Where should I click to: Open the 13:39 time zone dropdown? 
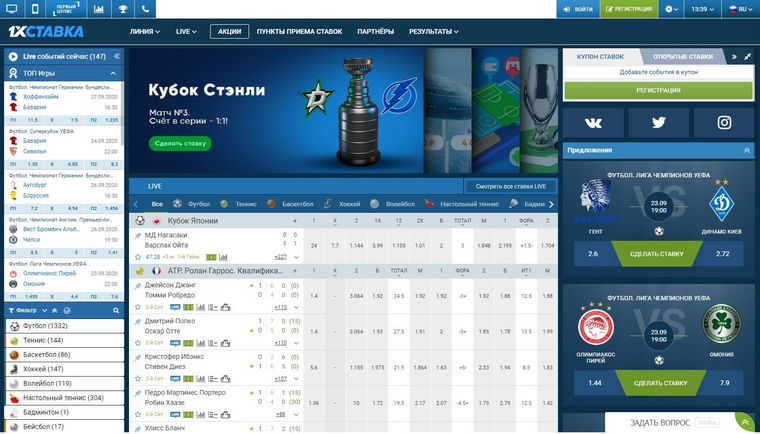(x=702, y=9)
